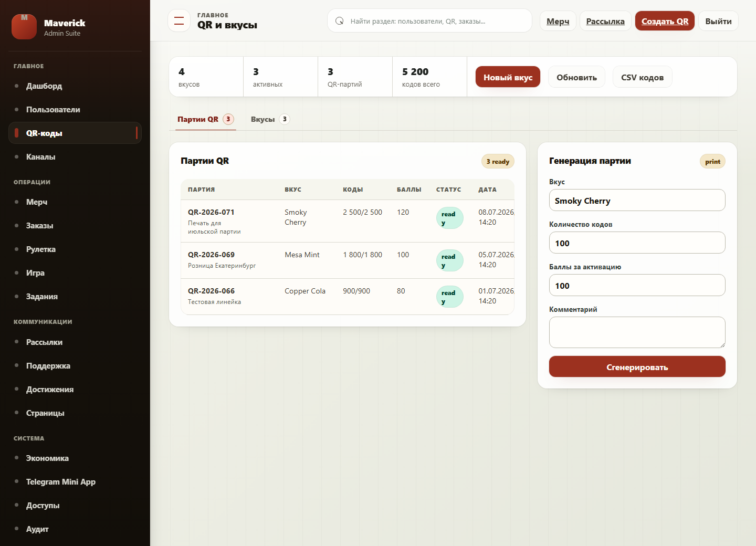Select batch QR-2026-071

pyautogui.click(x=211, y=212)
